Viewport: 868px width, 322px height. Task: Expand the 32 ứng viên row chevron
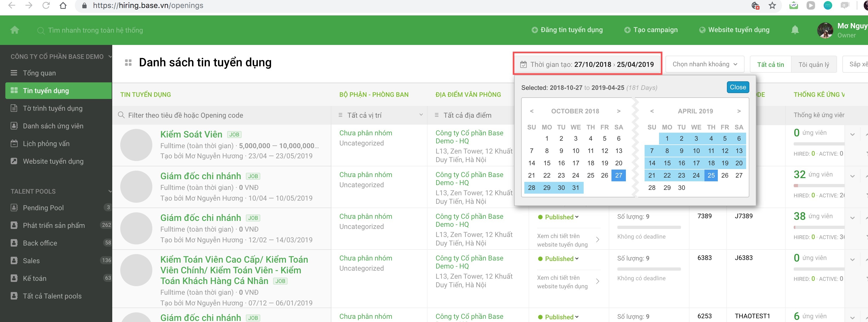point(852,176)
